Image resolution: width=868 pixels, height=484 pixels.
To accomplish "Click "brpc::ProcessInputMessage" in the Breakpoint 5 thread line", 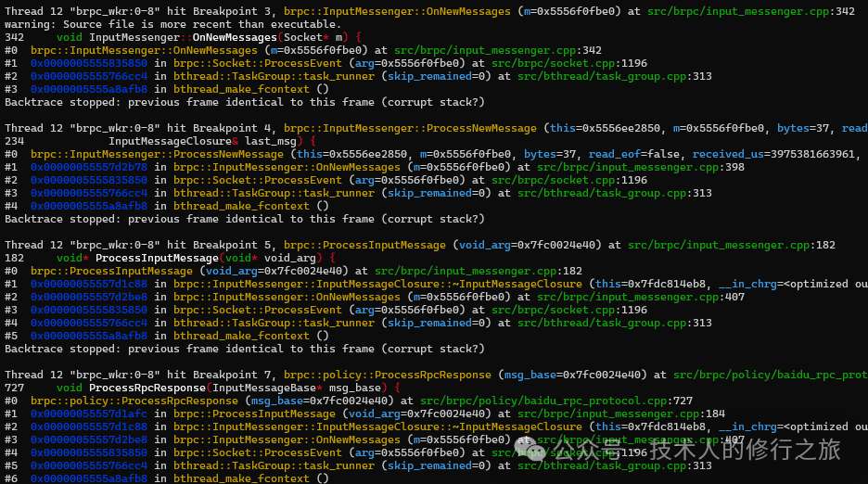I will (x=364, y=245).
